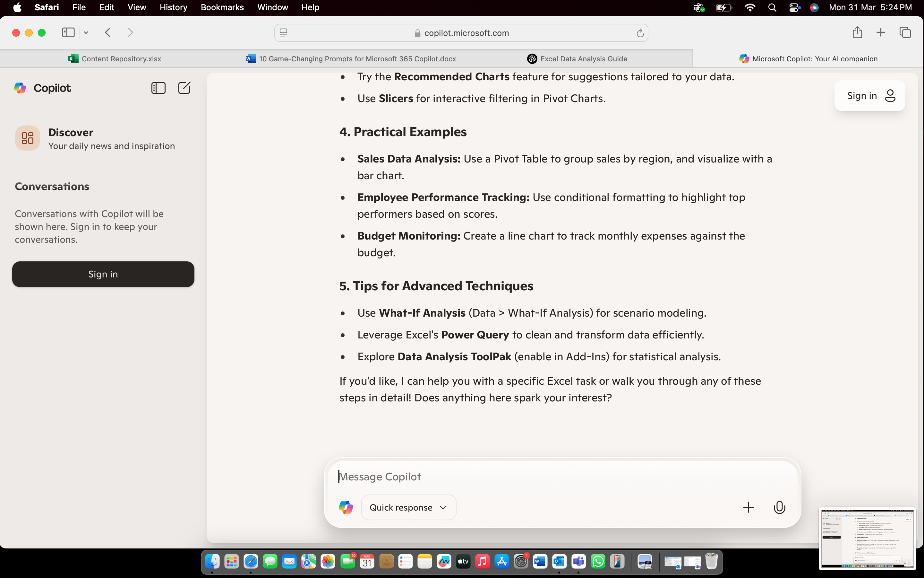Click the Safari share icon
Image resolution: width=924 pixels, height=578 pixels.
[x=857, y=32]
